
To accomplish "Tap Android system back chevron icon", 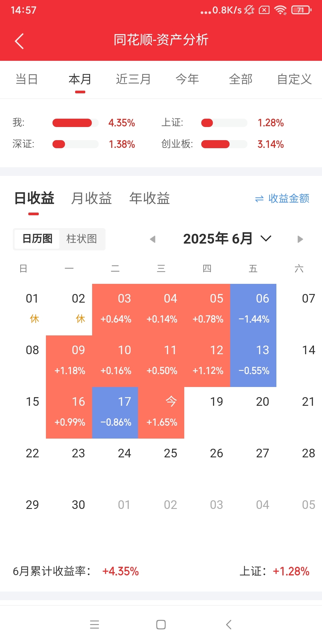I will pos(229,624).
